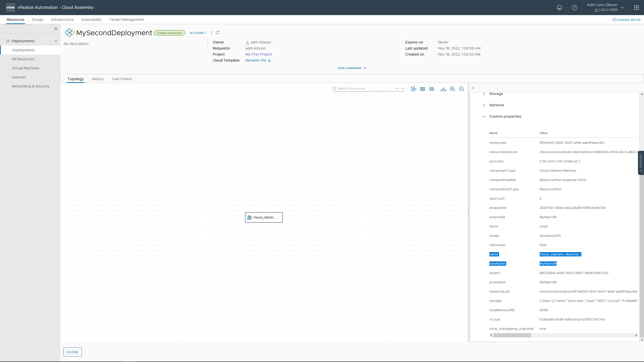Viewport: 644px width, 362px height.
Task: Click the flavor value small
Action: [x=543, y=227]
